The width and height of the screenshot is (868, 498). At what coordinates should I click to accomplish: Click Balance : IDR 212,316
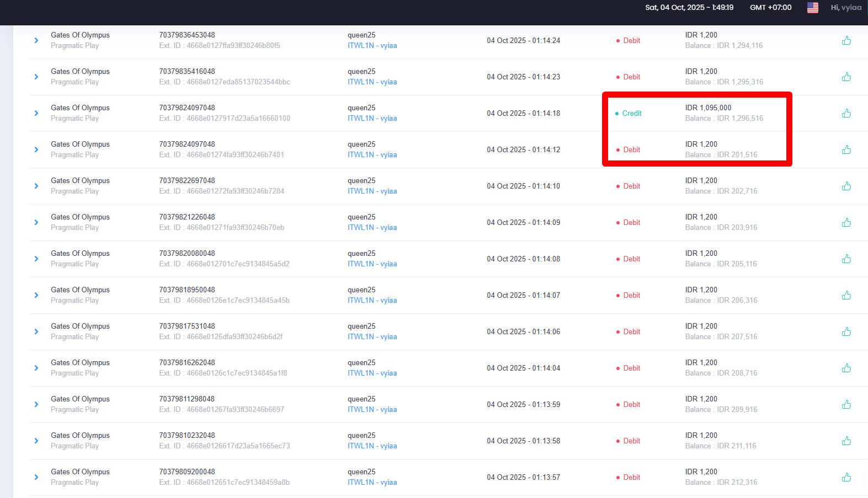(x=721, y=483)
